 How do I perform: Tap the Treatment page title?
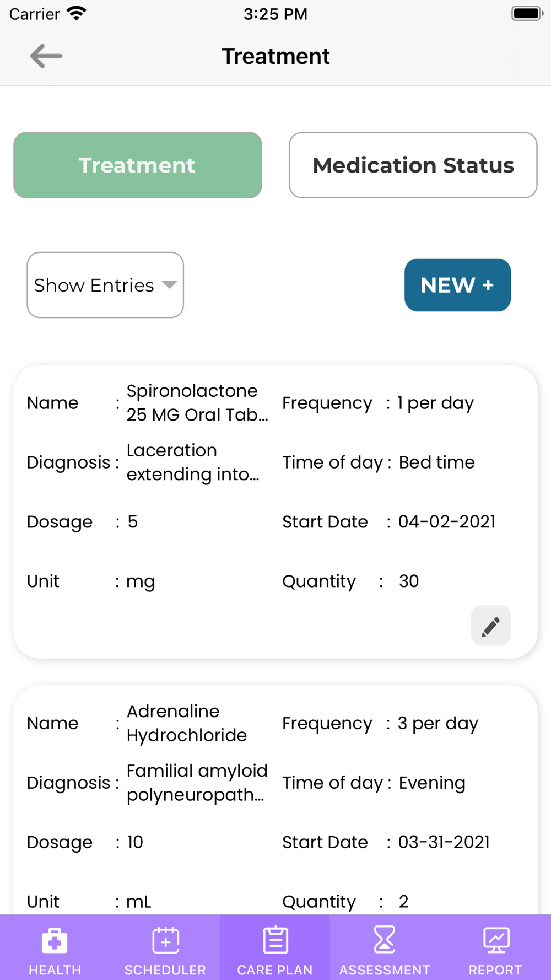pyautogui.click(x=275, y=56)
